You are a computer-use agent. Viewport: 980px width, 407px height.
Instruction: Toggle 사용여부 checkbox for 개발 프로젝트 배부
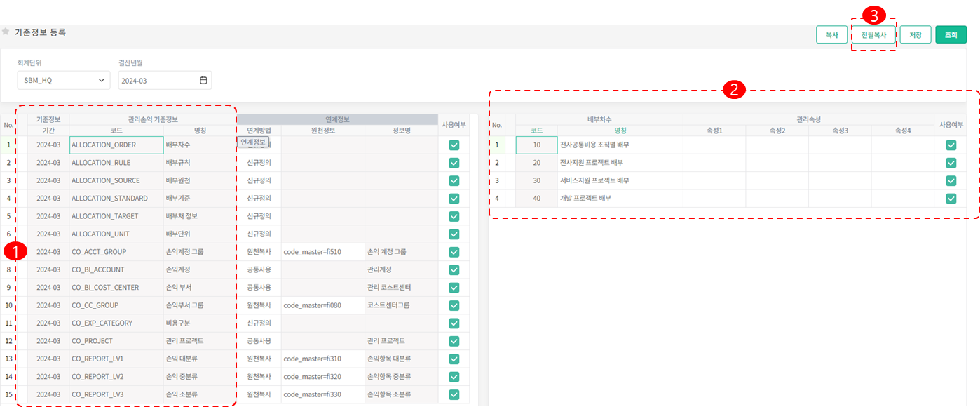pos(951,199)
